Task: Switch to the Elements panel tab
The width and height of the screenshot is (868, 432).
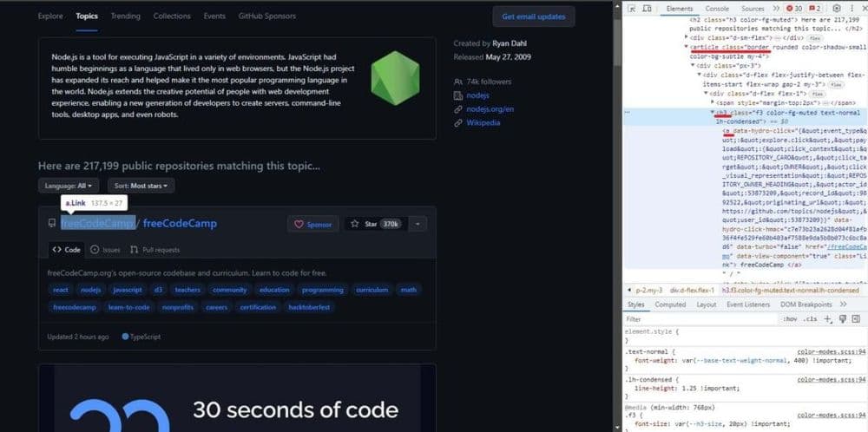Action: click(680, 9)
